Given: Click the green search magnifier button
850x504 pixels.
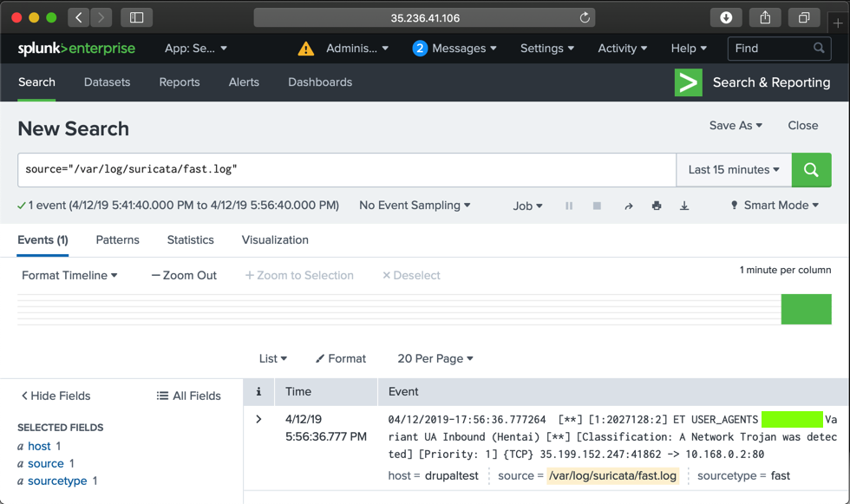Looking at the screenshot, I should click(811, 170).
